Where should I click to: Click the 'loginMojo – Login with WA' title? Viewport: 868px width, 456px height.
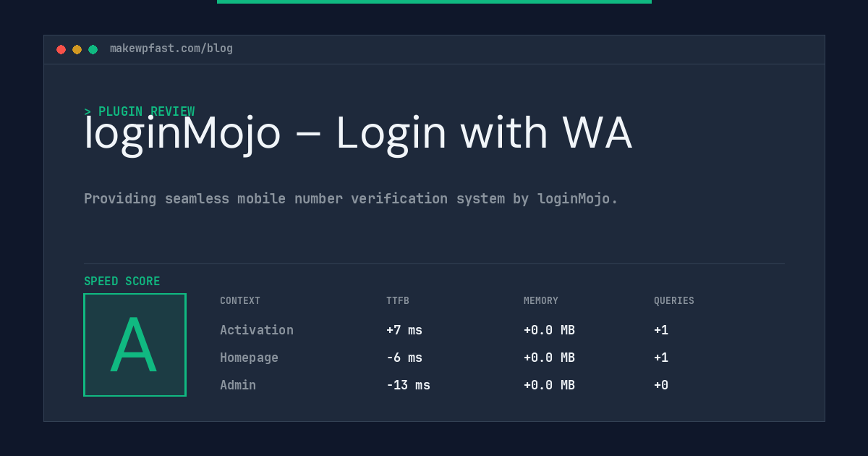click(358, 134)
